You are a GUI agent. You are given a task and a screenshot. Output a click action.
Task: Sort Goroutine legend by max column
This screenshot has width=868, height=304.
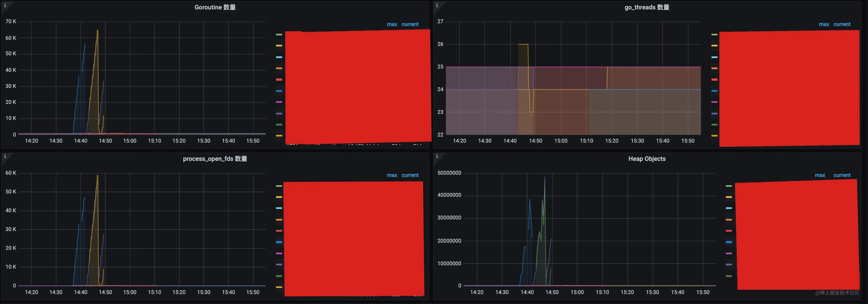click(x=392, y=24)
